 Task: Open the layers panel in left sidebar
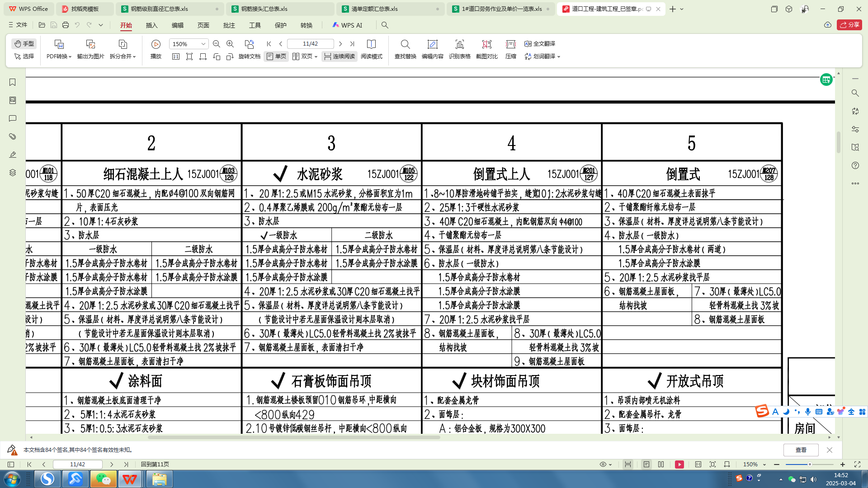(13, 173)
